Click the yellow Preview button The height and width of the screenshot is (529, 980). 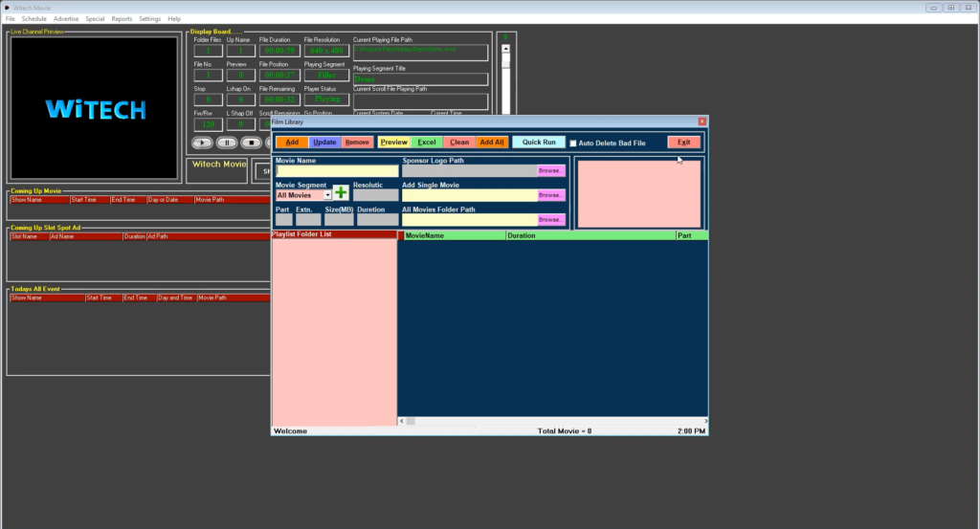(394, 143)
